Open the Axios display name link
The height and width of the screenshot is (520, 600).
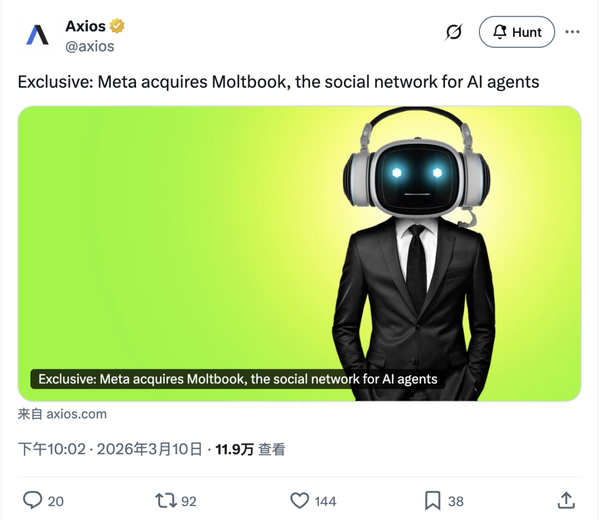85,26
